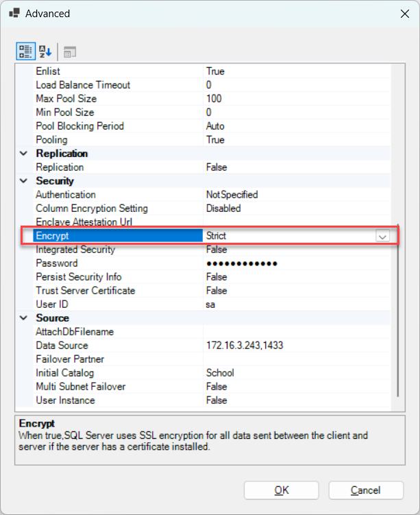The height and width of the screenshot is (515, 420).
Task: Select the Max Pool Size property
Action: [65, 99]
